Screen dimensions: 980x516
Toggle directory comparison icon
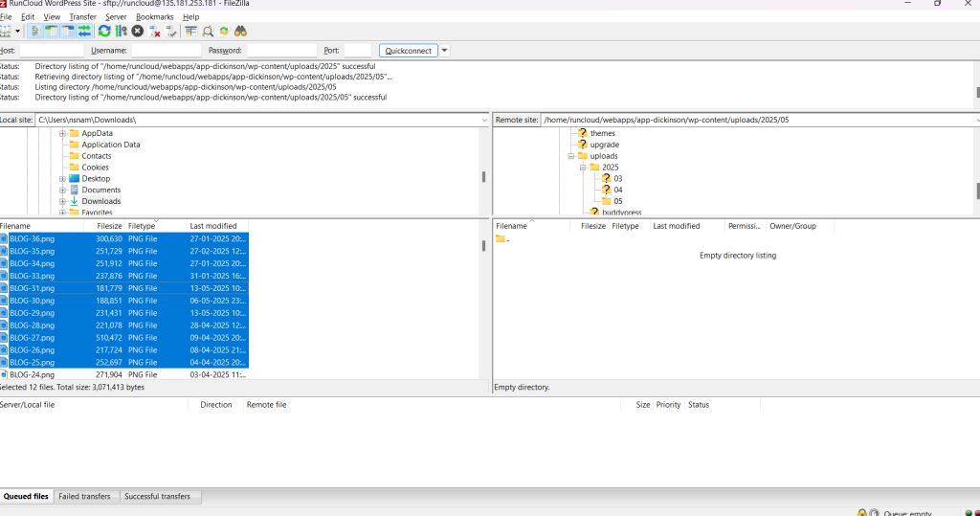(208, 32)
